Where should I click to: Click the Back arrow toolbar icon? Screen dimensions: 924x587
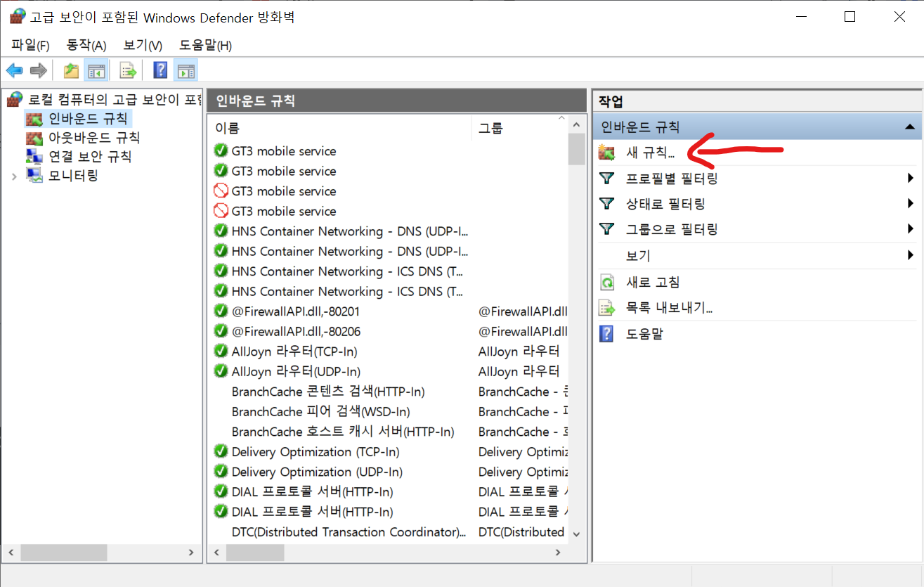click(15, 70)
